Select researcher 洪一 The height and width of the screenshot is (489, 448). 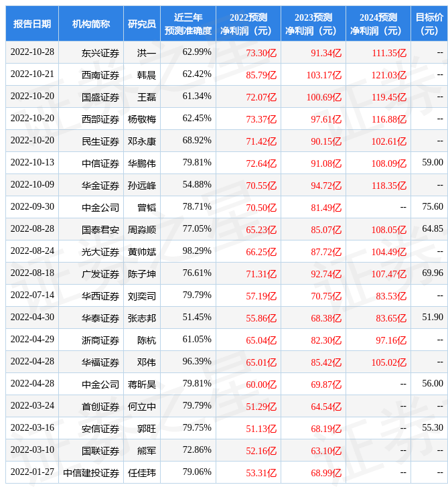[147, 53]
